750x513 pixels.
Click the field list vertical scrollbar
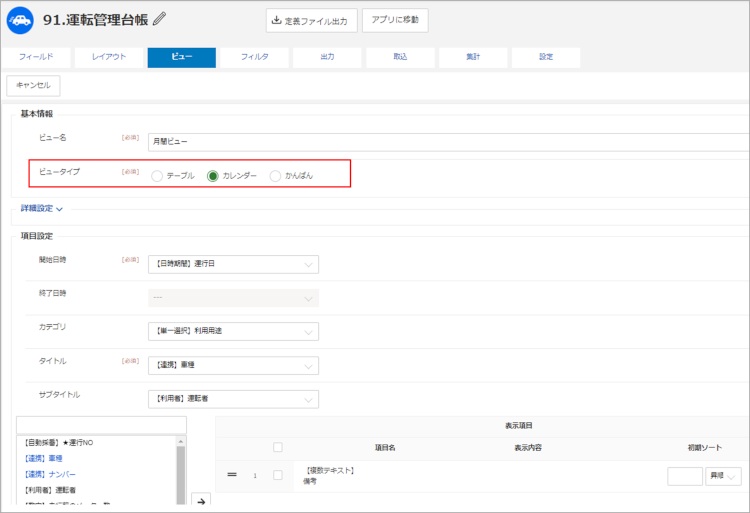[x=181, y=473]
